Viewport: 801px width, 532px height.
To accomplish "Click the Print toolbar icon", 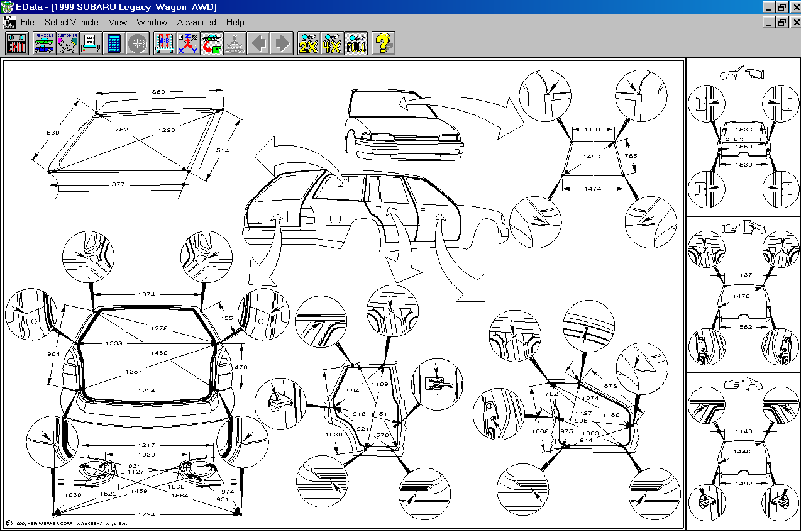I will 90,43.
